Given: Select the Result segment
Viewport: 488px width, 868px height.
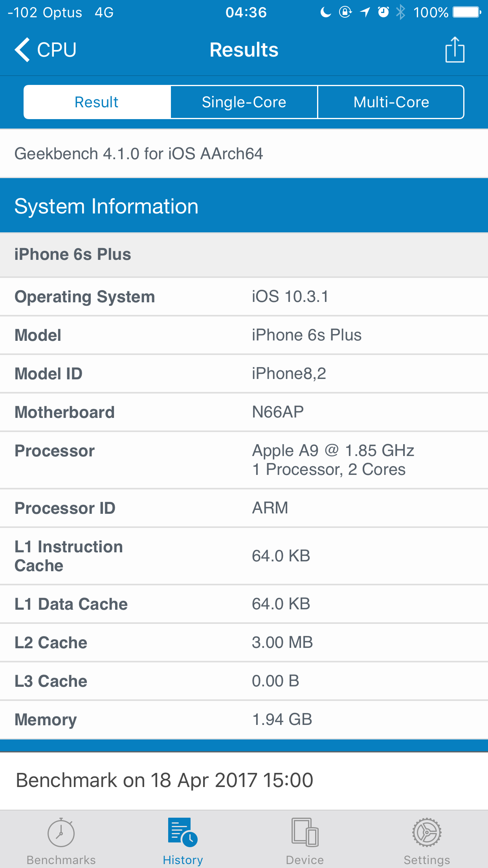Looking at the screenshot, I should 97,102.
